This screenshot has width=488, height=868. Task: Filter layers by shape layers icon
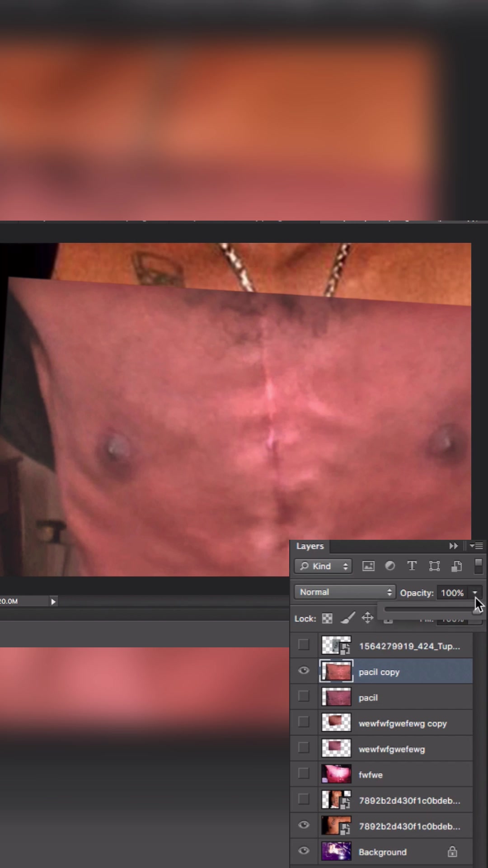click(x=434, y=566)
